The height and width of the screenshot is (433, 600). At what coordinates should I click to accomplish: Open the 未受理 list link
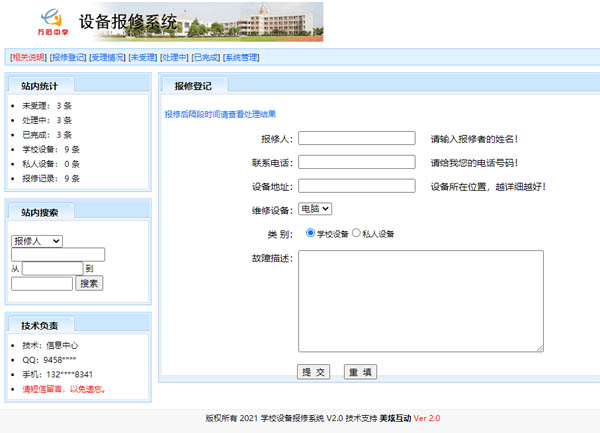tap(141, 57)
